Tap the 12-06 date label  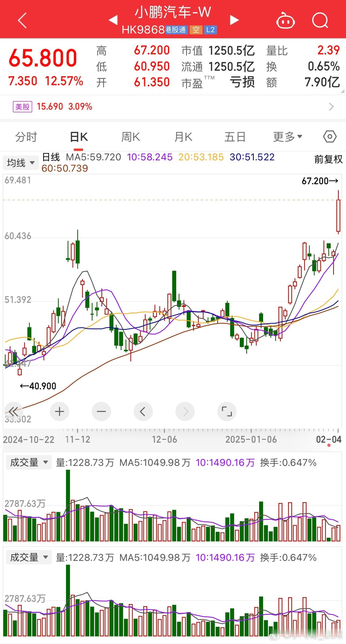coord(164,439)
